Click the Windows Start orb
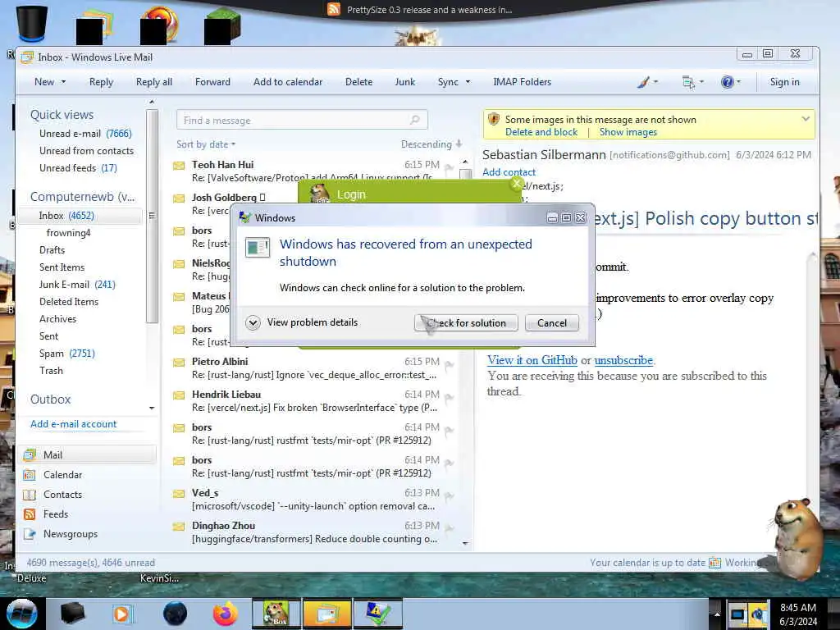The width and height of the screenshot is (840, 630). [x=22, y=614]
